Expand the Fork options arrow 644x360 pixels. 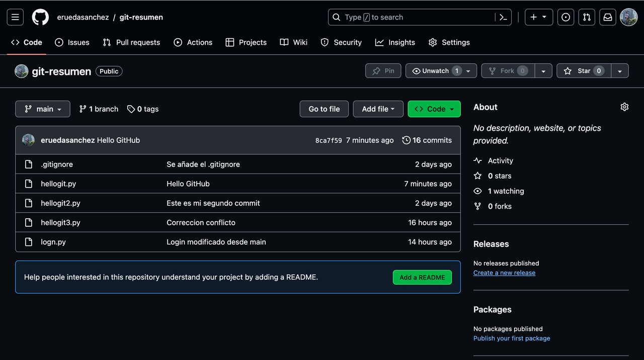tap(543, 71)
